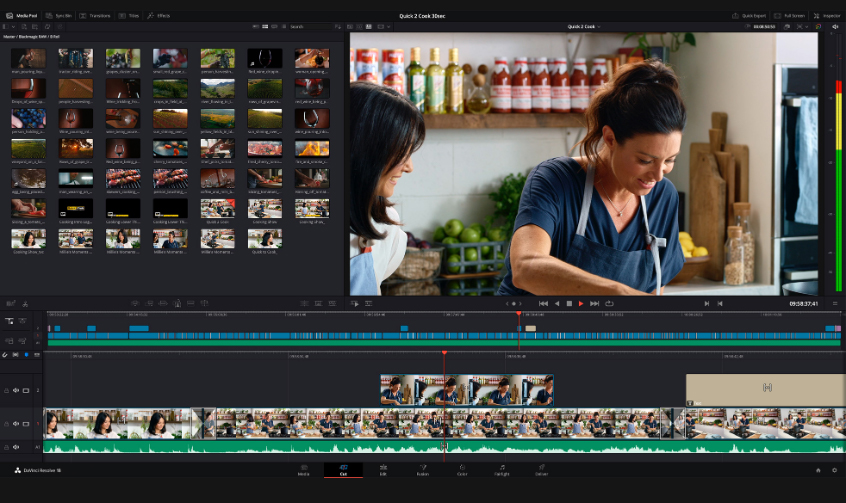846x503 pixels.
Task: Toggle loop playback
Action: coord(609,304)
